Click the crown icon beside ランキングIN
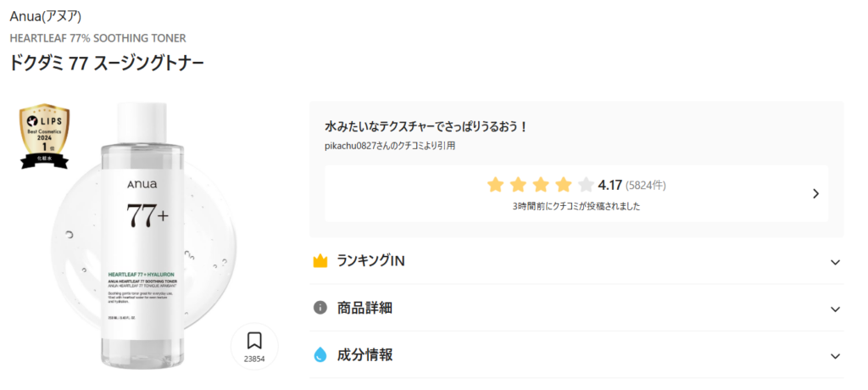Viewport: 868px width, 390px height. pyautogui.click(x=320, y=261)
